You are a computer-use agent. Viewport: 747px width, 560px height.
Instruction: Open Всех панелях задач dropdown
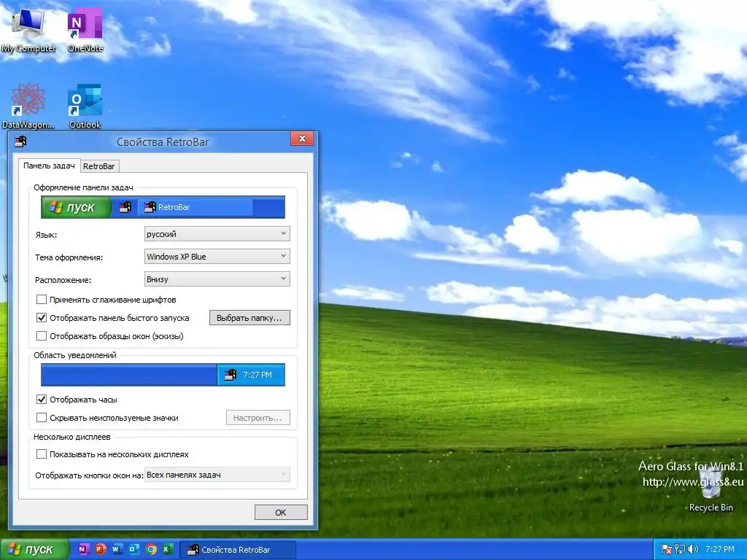click(217, 474)
